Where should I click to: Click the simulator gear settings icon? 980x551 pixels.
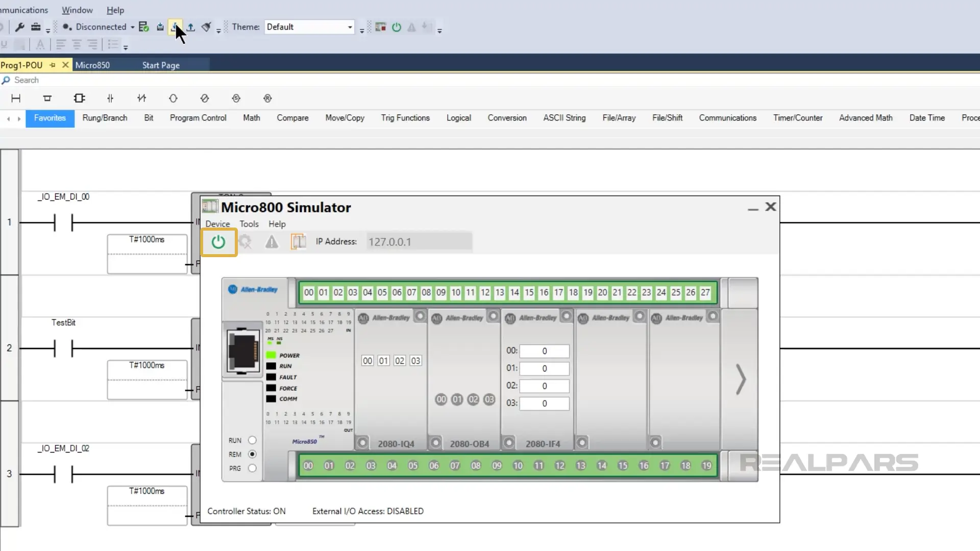(x=246, y=242)
